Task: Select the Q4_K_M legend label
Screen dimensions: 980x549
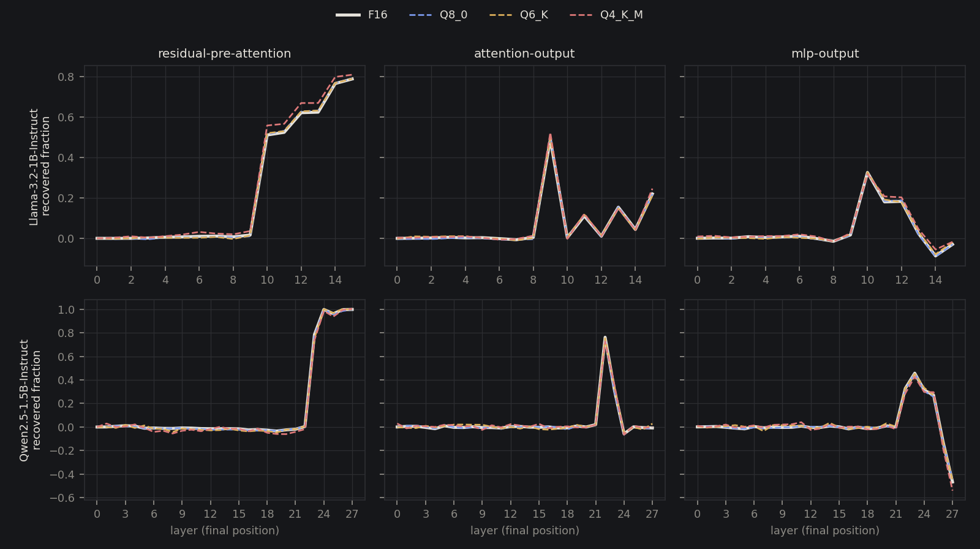Action: tap(622, 15)
